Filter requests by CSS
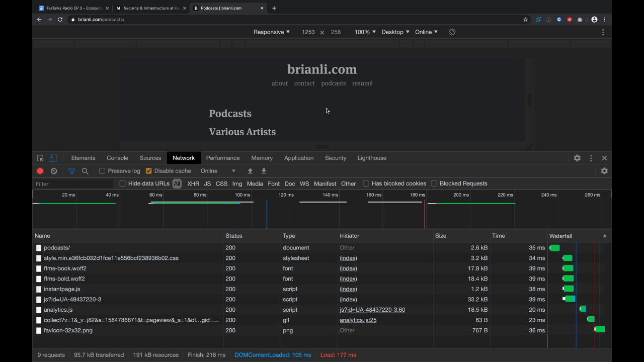This screenshot has height=362, width=644. [x=221, y=184]
